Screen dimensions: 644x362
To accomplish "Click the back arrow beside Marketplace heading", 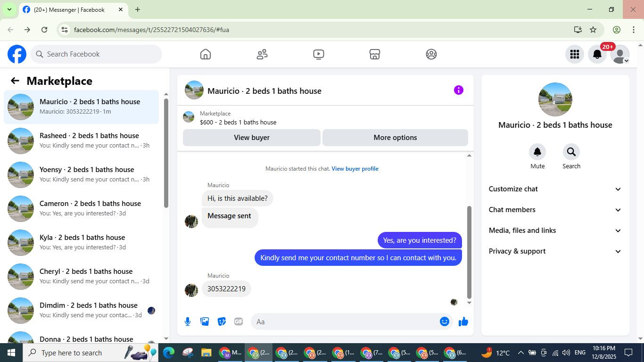I will (15, 81).
